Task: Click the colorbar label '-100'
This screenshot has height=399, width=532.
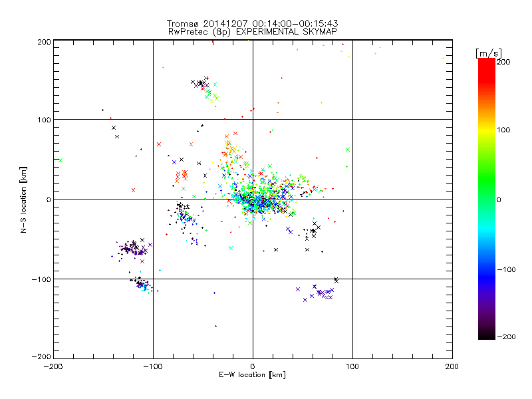Action: click(x=506, y=269)
